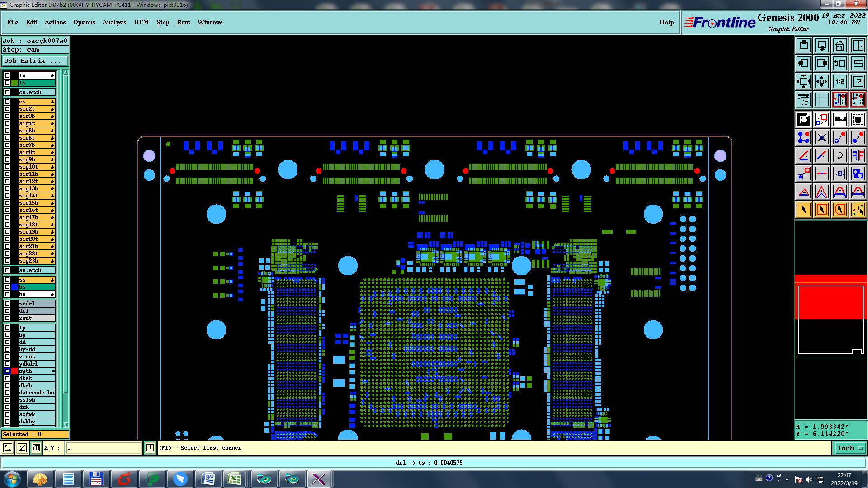Select the arrow pointer selection tool
Image resolution: width=868 pixels, height=488 pixels.
804,210
